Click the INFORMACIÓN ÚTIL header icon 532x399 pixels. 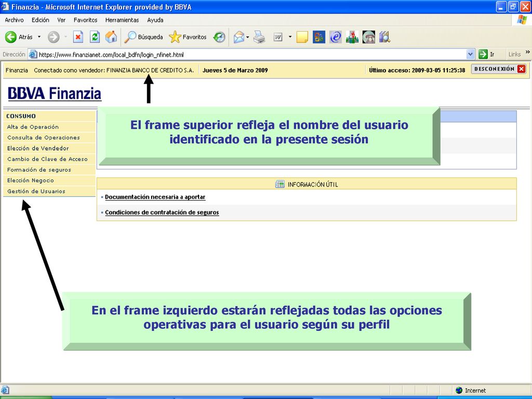coord(280,184)
